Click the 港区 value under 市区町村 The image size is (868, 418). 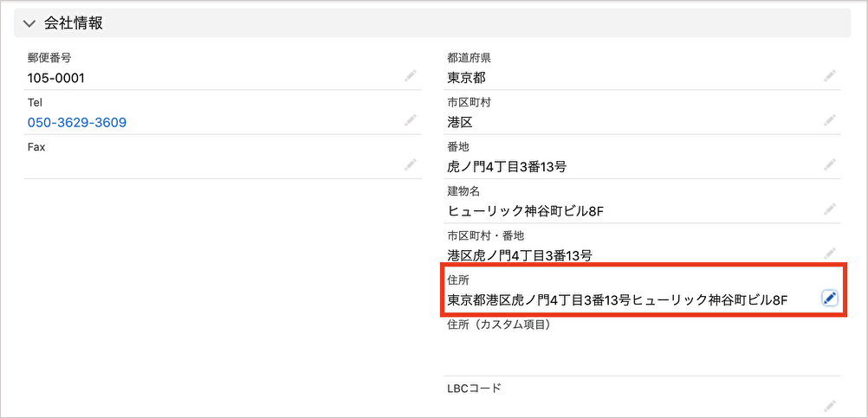click(460, 122)
